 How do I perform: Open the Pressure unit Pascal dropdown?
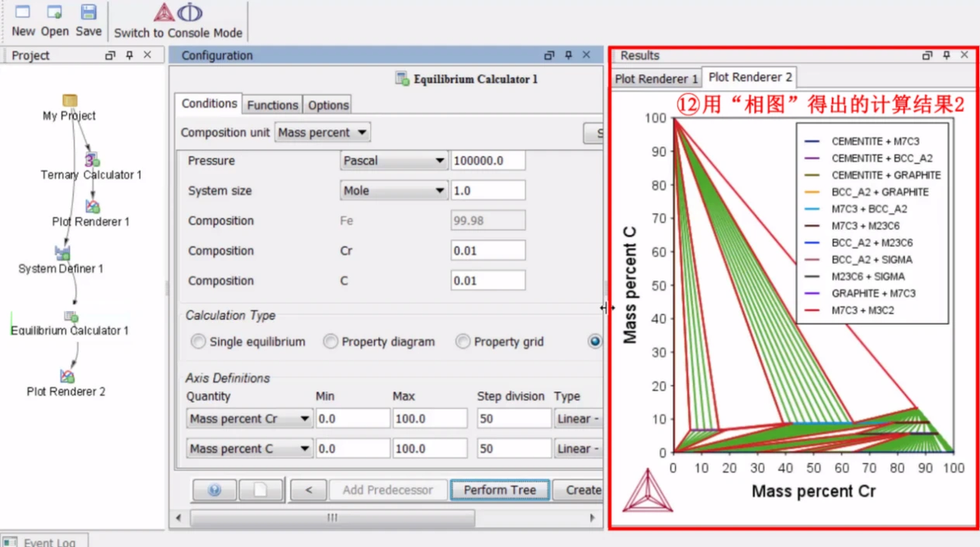[394, 160]
